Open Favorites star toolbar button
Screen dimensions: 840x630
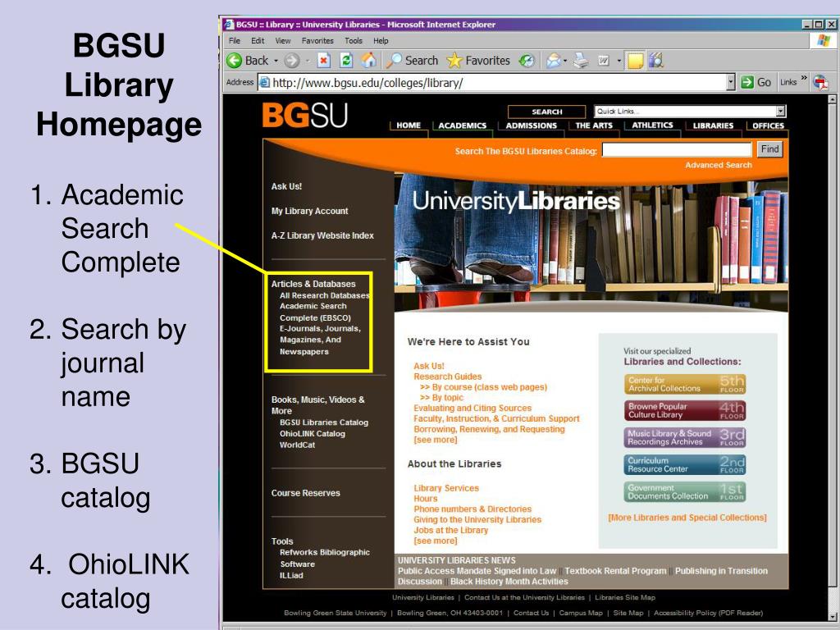pyautogui.click(x=478, y=61)
